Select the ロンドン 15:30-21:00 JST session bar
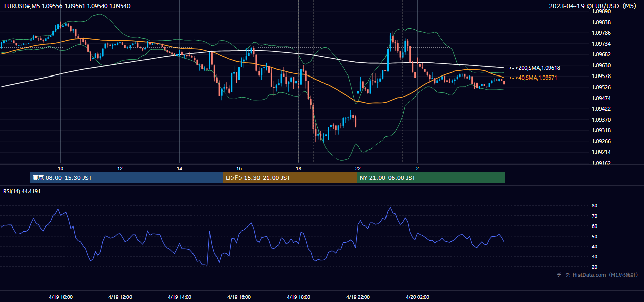The width and height of the screenshot is (644, 302). [x=290, y=178]
